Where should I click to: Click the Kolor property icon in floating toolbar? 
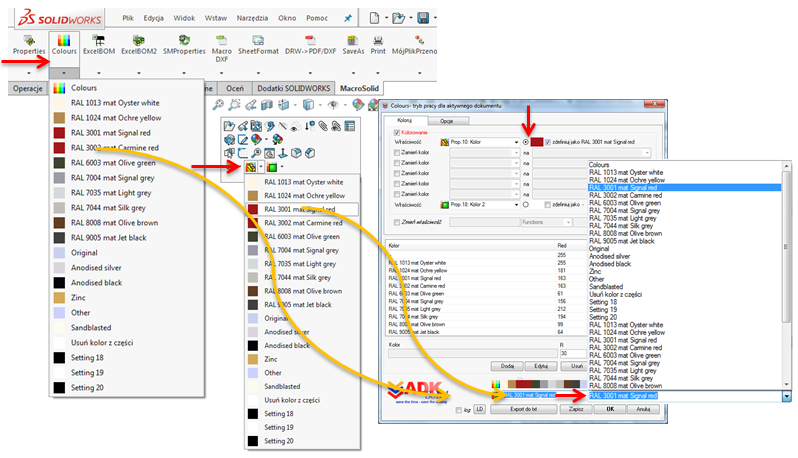[250, 167]
